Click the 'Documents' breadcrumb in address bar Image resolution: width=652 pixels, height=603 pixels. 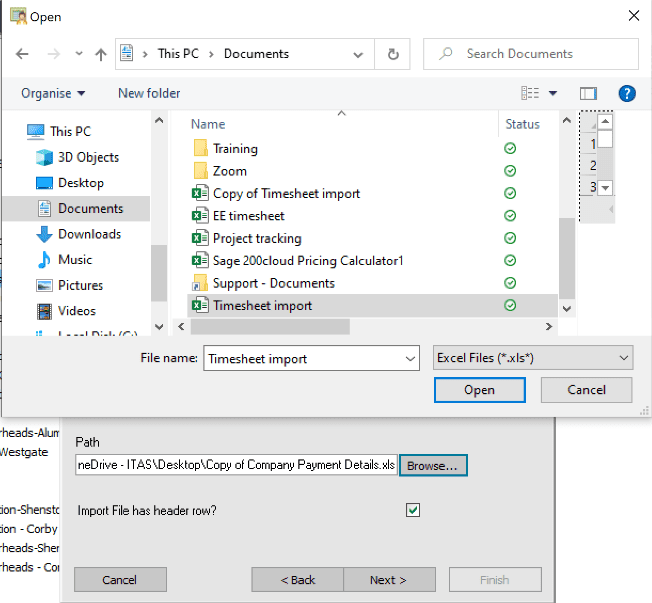(256, 54)
